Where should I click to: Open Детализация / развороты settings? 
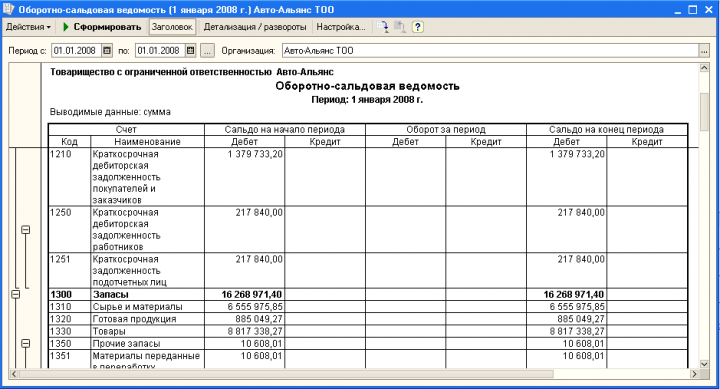click(x=255, y=27)
